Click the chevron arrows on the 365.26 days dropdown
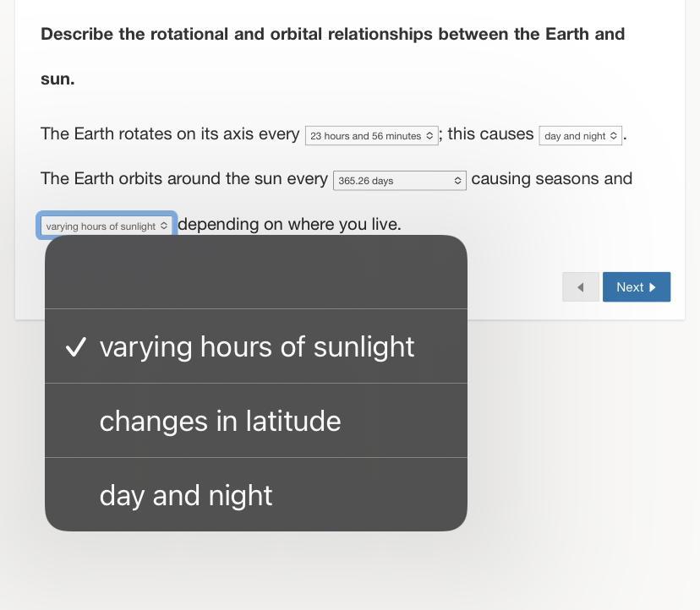This screenshot has height=610, width=700. (x=457, y=180)
